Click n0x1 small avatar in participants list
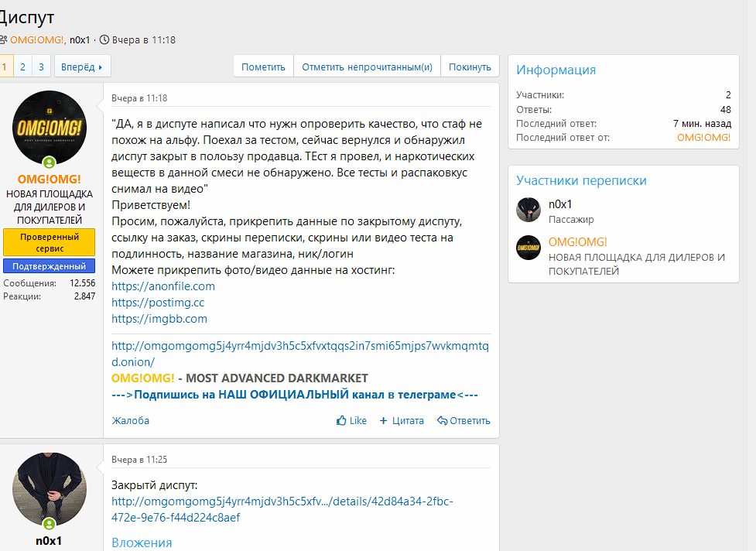756x551 pixels. (x=529, y=210)
